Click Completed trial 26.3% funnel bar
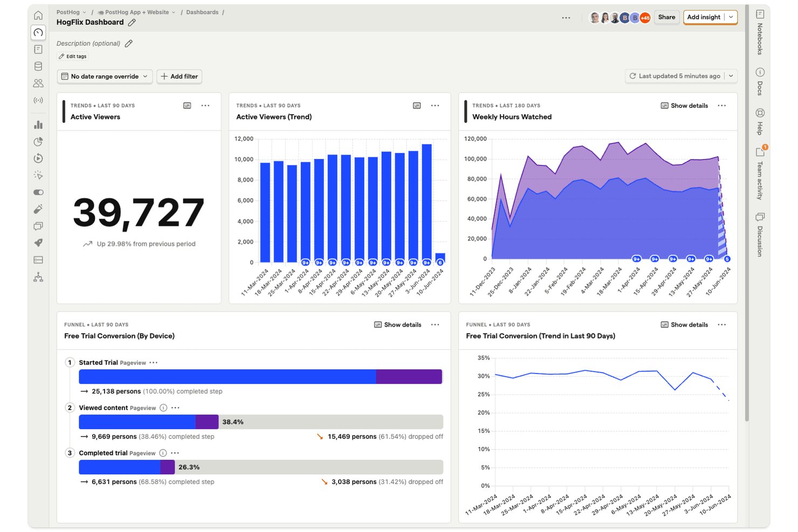The image size is (798, 532). click(x=127, y=467)
